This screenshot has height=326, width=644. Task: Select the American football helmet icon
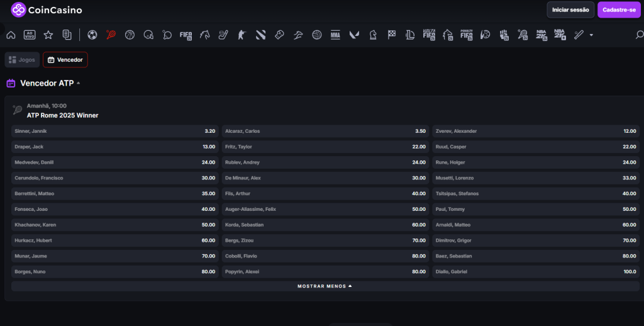148,35
